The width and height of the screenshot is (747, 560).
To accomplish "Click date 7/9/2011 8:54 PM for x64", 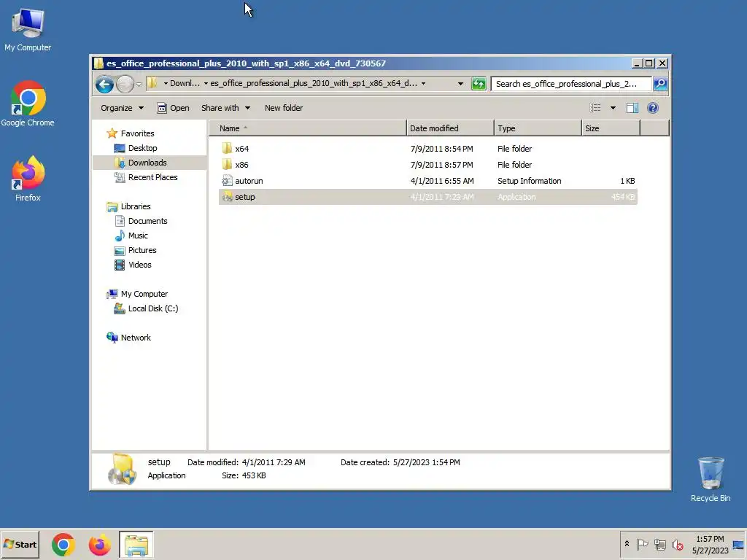I will click(x=441, y=149).
